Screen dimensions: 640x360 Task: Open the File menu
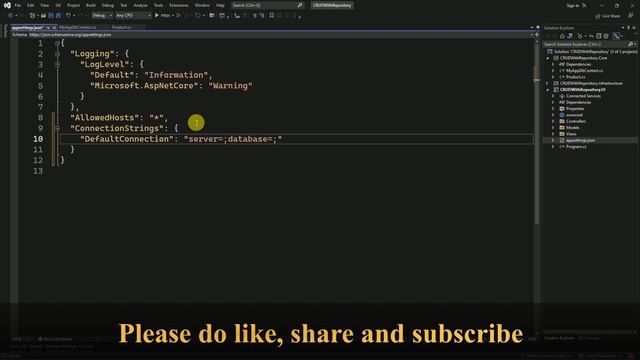coord(17,5)
